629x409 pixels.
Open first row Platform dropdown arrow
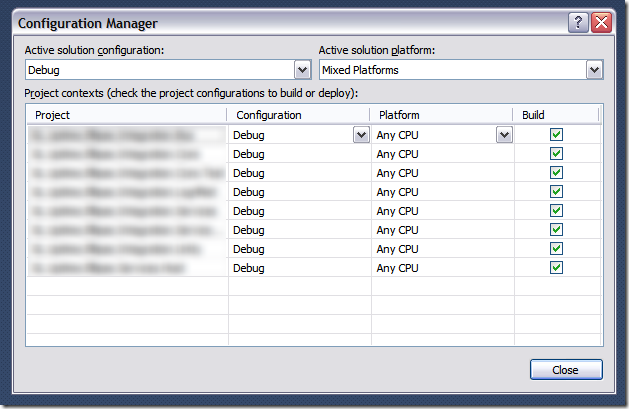coord(504,135)
